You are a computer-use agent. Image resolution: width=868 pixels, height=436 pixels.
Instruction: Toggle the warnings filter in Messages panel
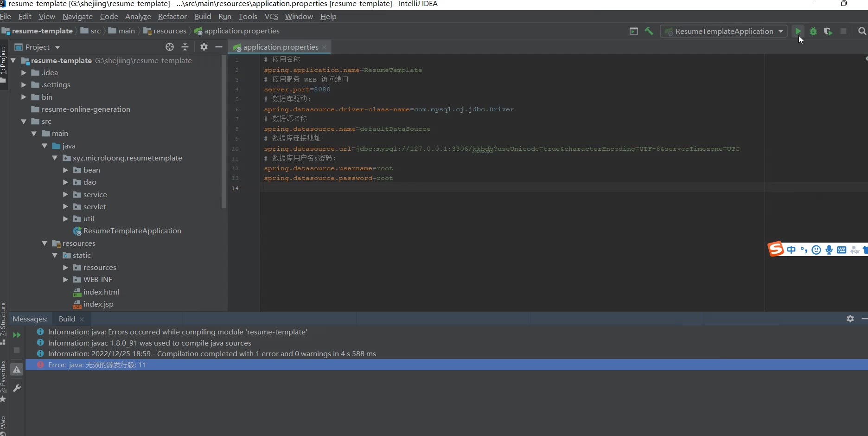pos(17,370)
